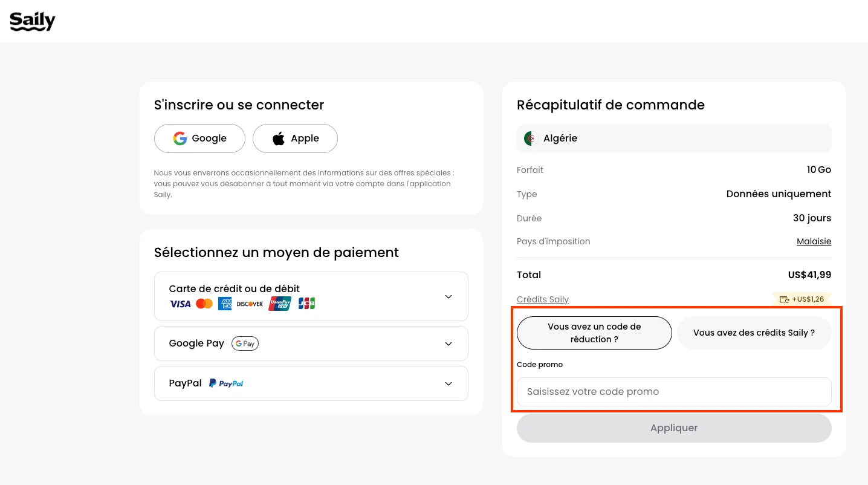Open the Malaisie tax country link
This screenshot has width=868, height=485.
tap(814, 241)
